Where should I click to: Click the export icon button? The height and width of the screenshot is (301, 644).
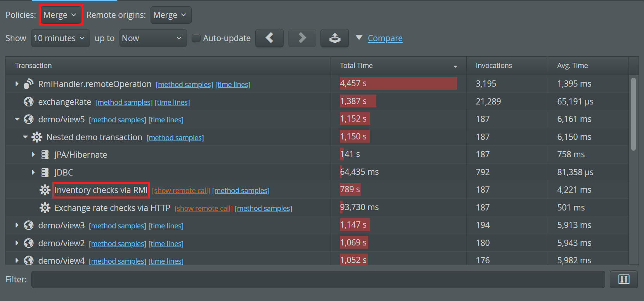334,38
